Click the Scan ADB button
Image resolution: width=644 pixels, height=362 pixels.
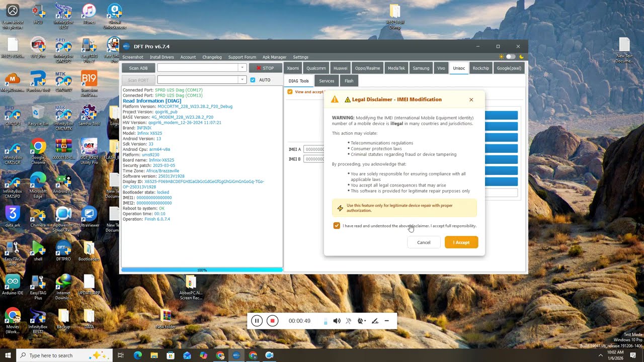click(x=138, y=68)
